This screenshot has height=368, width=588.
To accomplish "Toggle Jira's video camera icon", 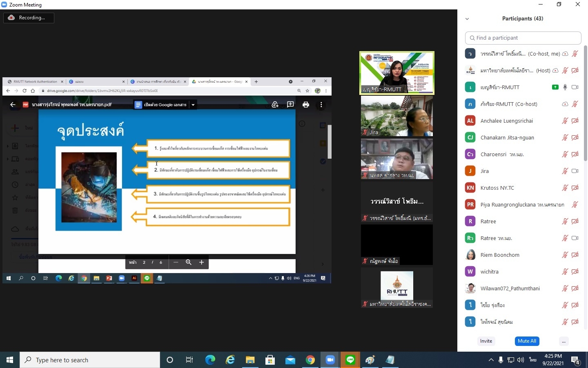I will 575,171.
